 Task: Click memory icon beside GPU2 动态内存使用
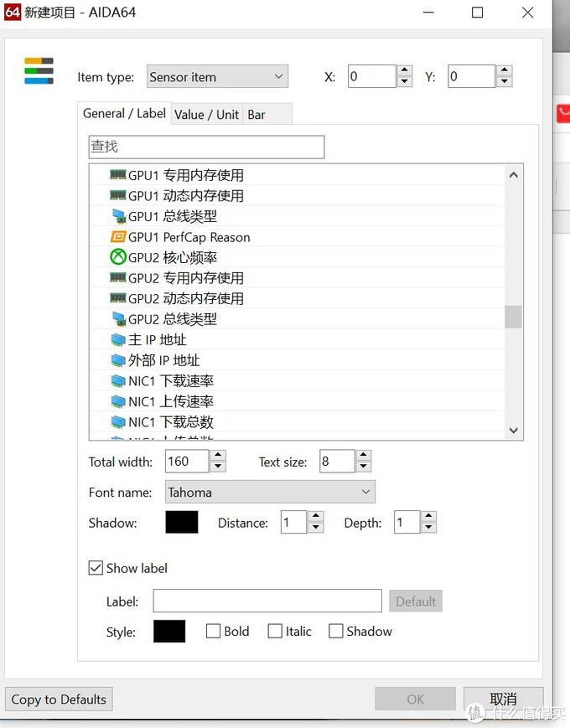[x=118, y=298]
